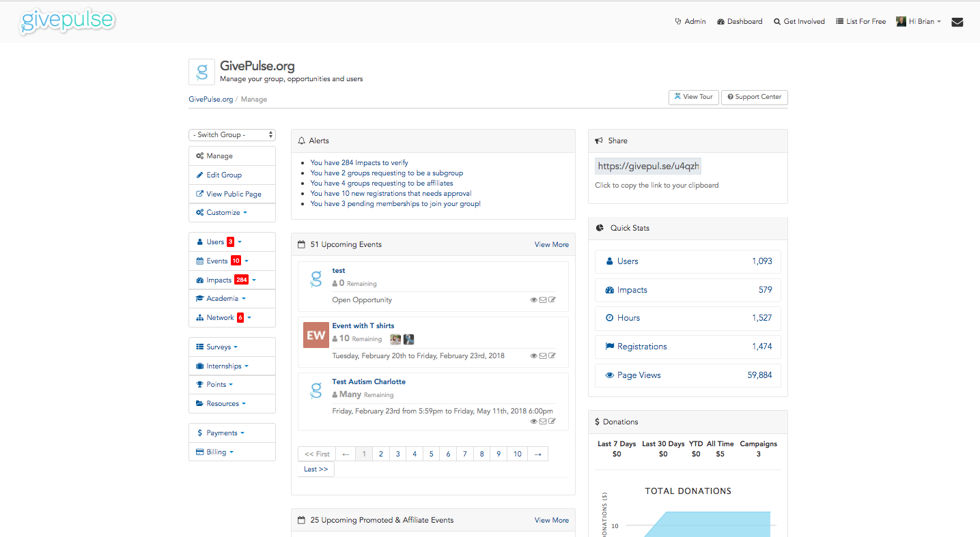The image size is (980, 537).
Task: Open Get Involved in top navigation
Action: pos(799,22)
